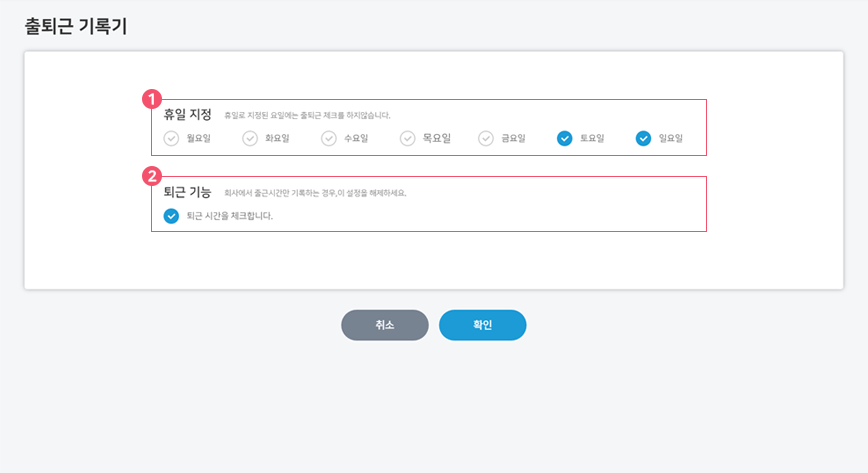Disable the 퇴근 시간을 체크합니다 checkbox
This screenshot has width=868, height=473.
coord(171,215)
